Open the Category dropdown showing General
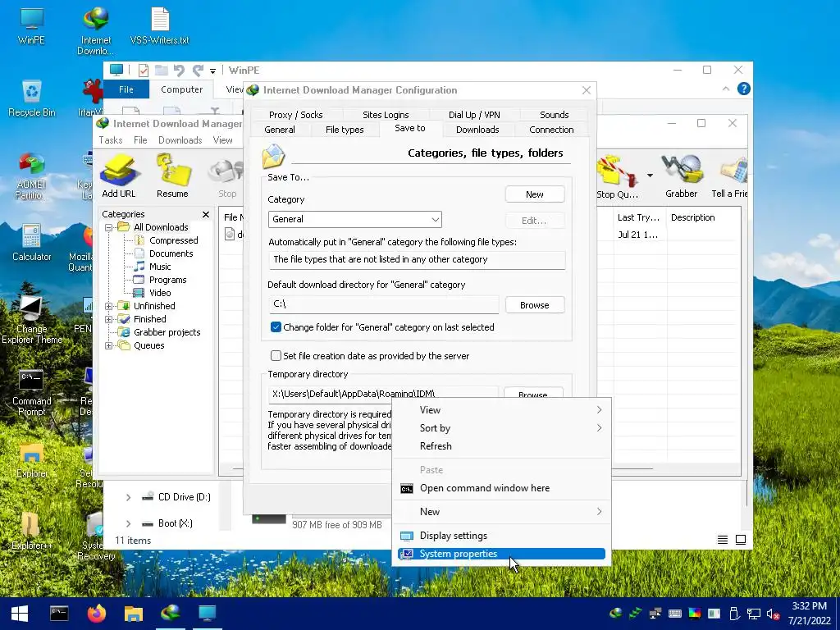Viewport: 840px width, 630px height. point(354,219)
